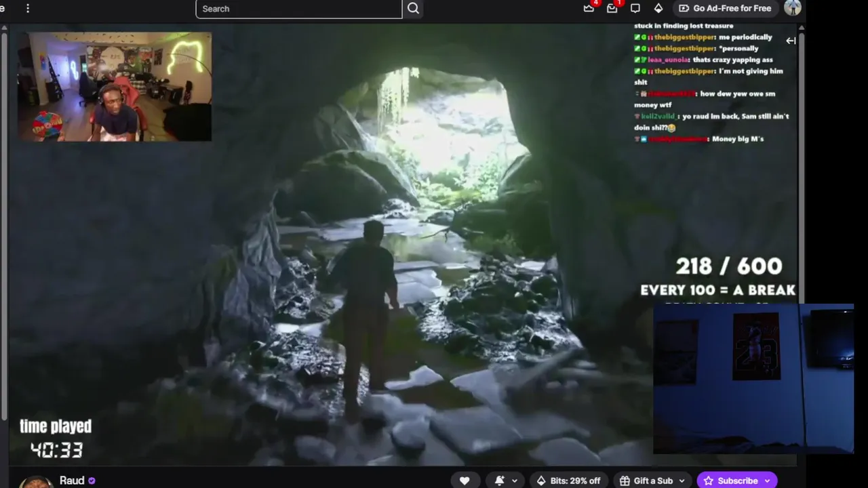Click 'I'm not giving him' chat message
Image resolution: width=868 pixels, height=488 pixels.
(x=751, y=71)
